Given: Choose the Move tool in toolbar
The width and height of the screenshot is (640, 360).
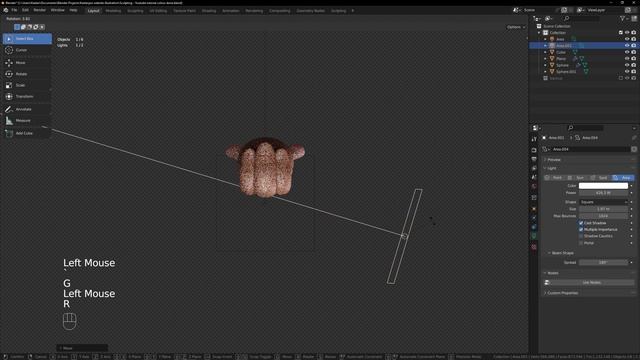Looking at the screenshot, I should pos(27,63).
